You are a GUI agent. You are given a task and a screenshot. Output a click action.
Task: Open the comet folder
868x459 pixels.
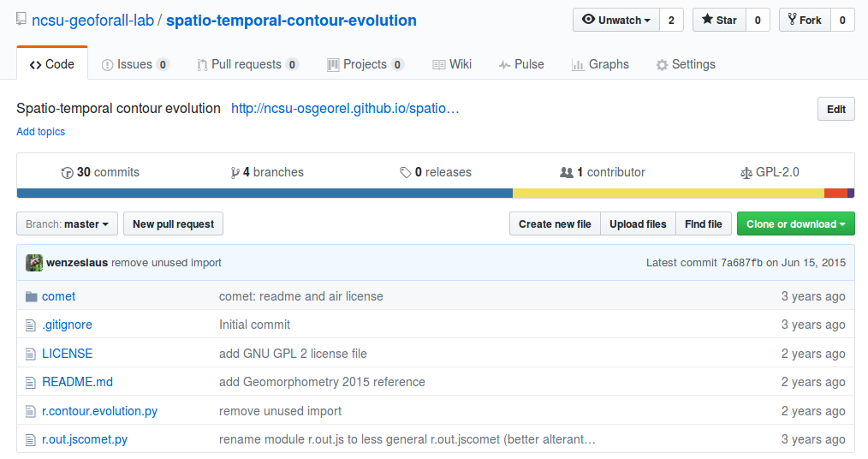tap(59, 296)
